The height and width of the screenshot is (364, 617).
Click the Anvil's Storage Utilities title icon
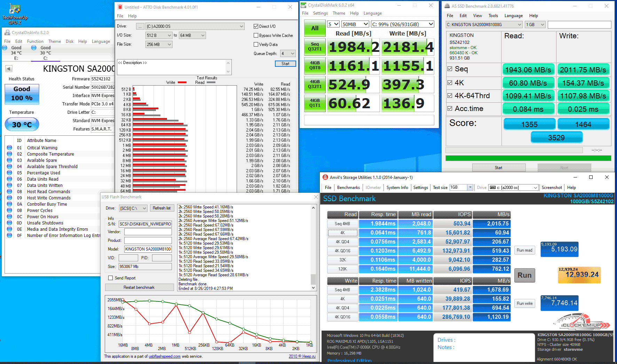tap(325, 177)
